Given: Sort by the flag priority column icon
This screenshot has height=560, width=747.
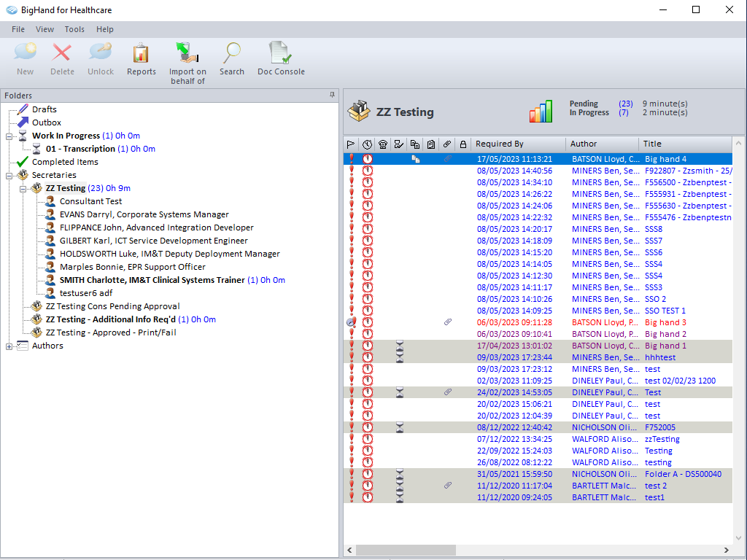Looking at the screenshot, I should 351,144.
